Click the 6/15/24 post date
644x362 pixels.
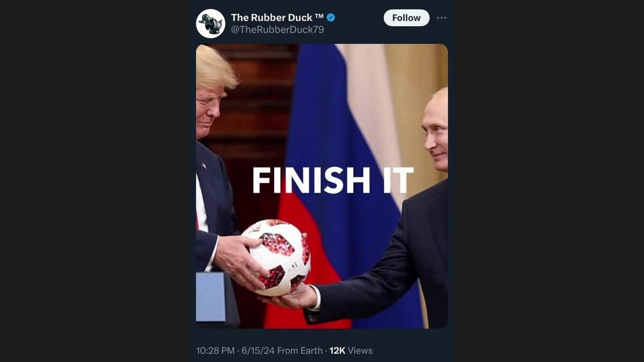[x=258, y=350]
